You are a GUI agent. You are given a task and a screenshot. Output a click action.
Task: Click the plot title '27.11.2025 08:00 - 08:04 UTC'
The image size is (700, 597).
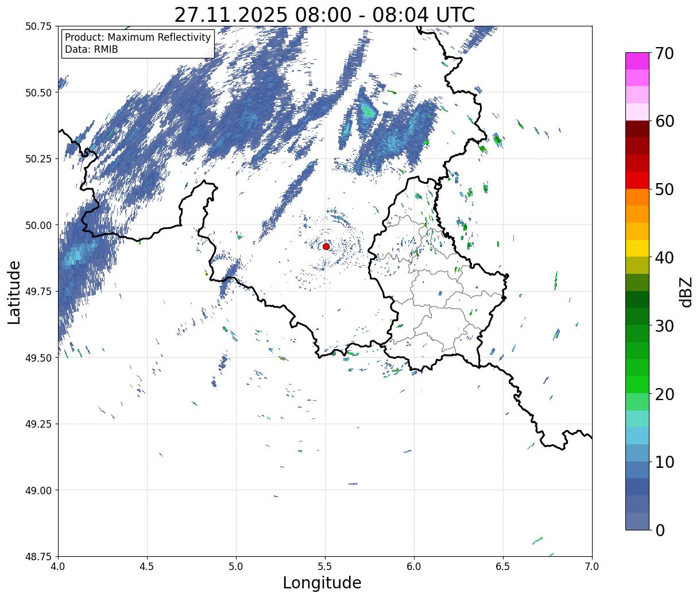coord(324,14)
